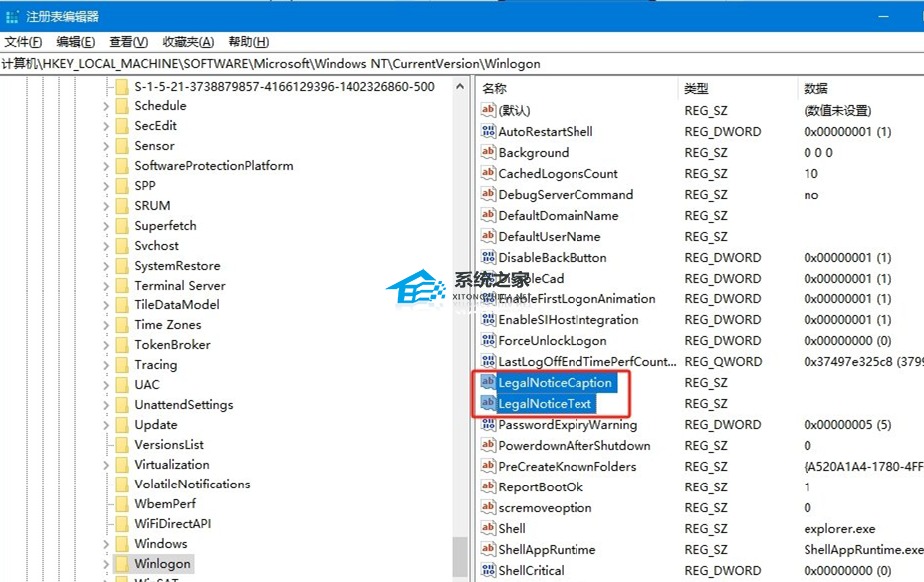924x582 pixels.
Task: Open the 查看(V) menu
Action: [128, 42]
